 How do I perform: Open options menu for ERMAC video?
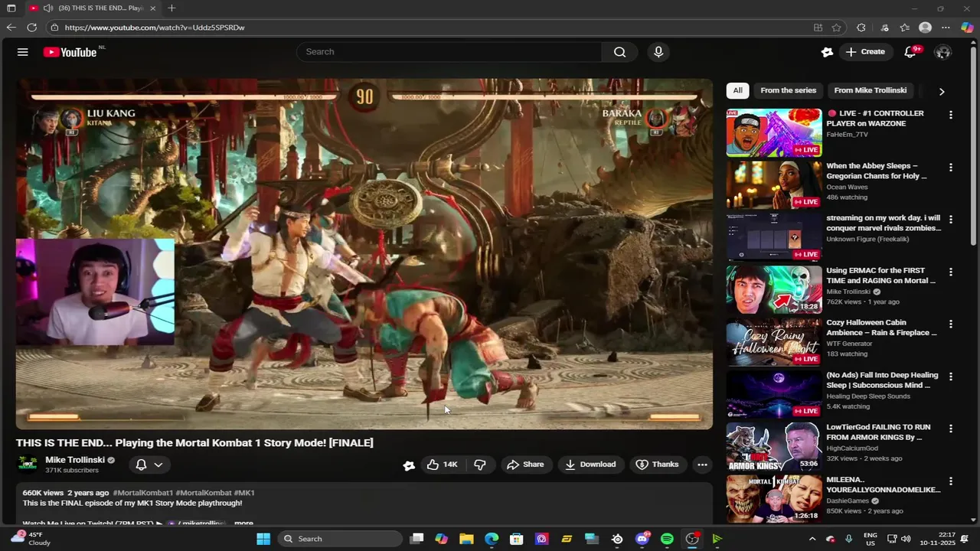(951, 272)
